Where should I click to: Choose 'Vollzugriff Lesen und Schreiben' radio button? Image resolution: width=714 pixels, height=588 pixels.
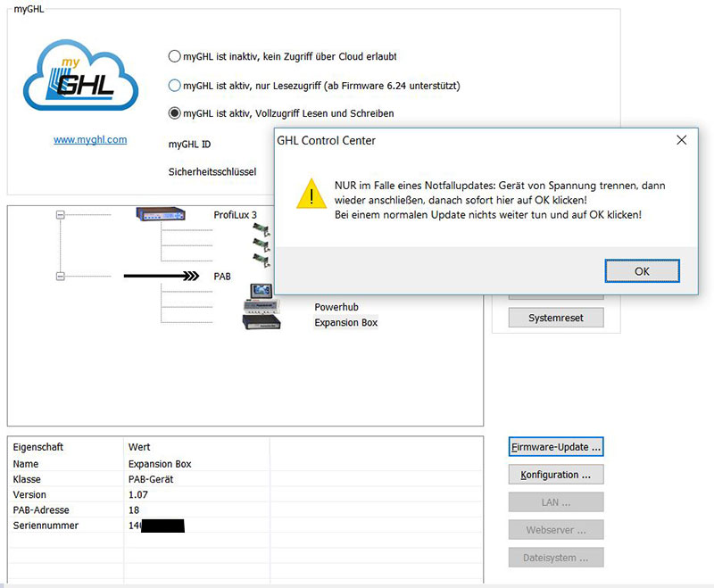point(174,113)
